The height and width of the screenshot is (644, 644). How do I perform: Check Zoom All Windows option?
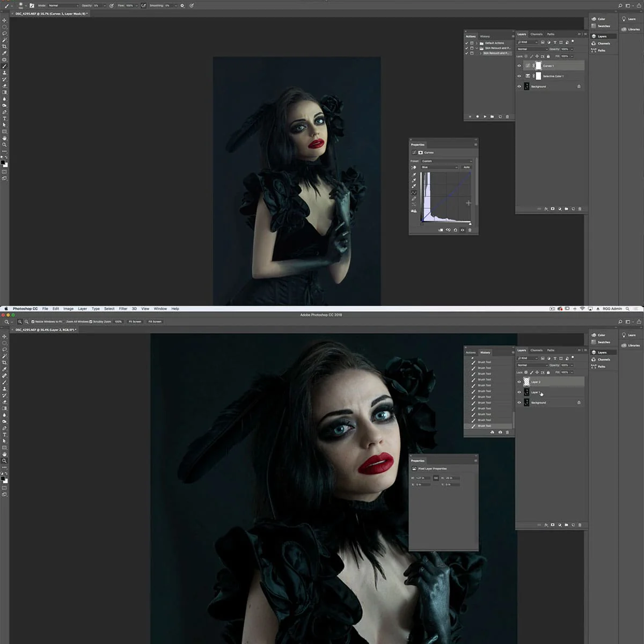click(64, 321)
